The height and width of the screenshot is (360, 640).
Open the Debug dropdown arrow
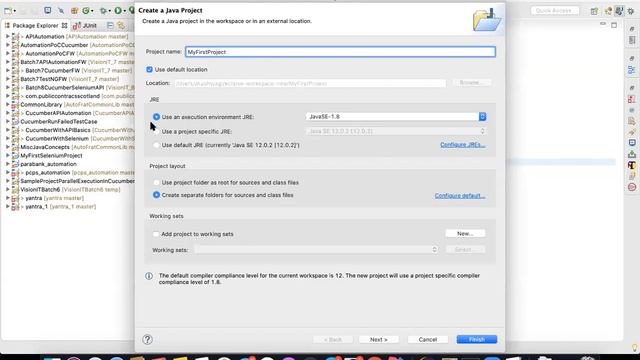click(x=109, y=11)
